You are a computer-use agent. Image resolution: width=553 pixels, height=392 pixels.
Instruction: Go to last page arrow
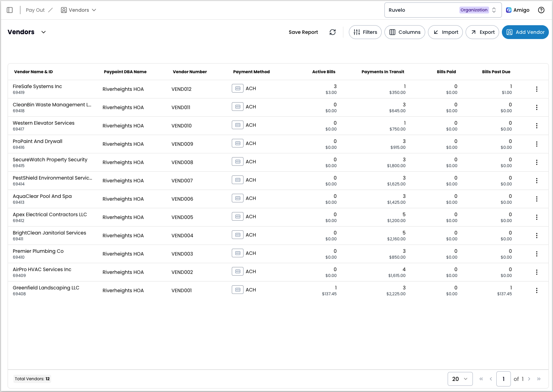[539, 379]
